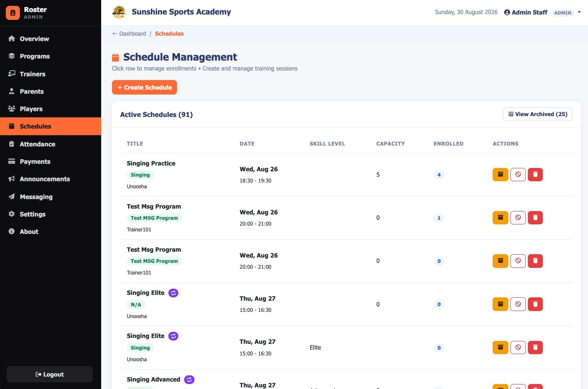Click the capacity value 5 for Singing Practice
The image size is (588, 389).
[378, 175]
